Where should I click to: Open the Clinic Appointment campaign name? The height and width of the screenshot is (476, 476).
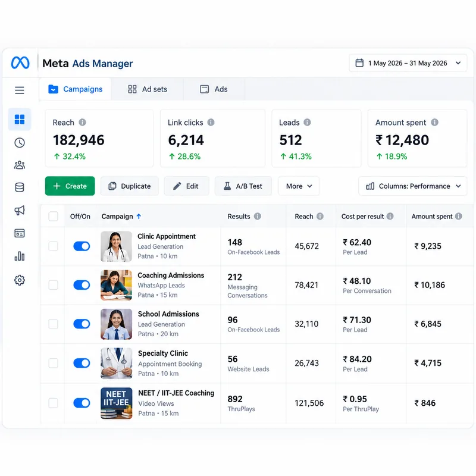(x=167, y=236)
